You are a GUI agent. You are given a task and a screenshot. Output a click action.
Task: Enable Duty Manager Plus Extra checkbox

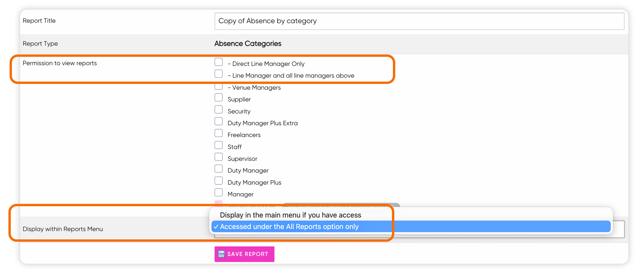coord(219,121)
